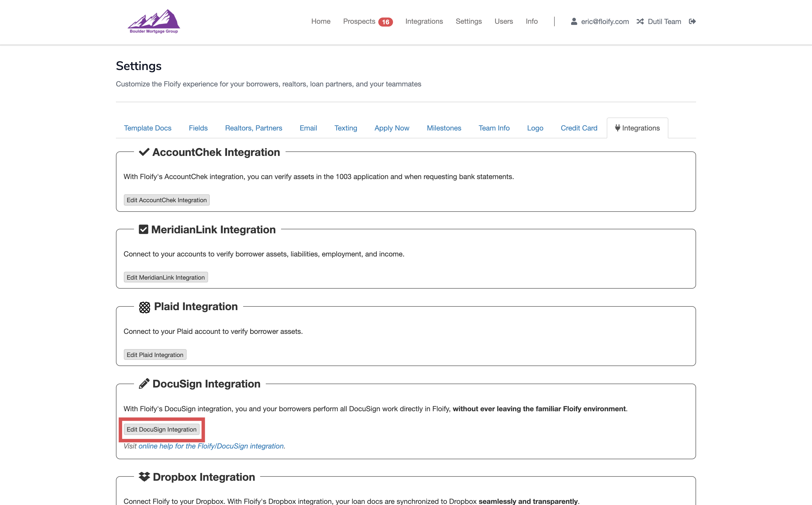Open Users in top navigation
Viewport: 812px width, 505px height.
pos(504,21)
